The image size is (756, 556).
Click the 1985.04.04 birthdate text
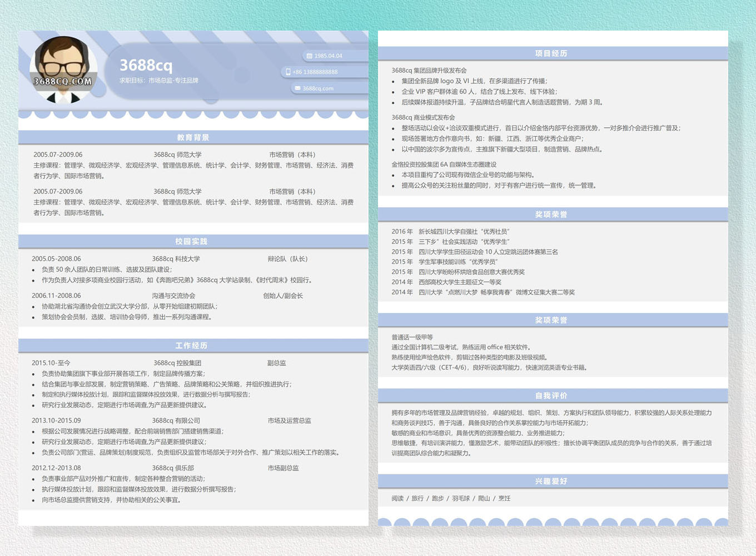click(328, 56)
